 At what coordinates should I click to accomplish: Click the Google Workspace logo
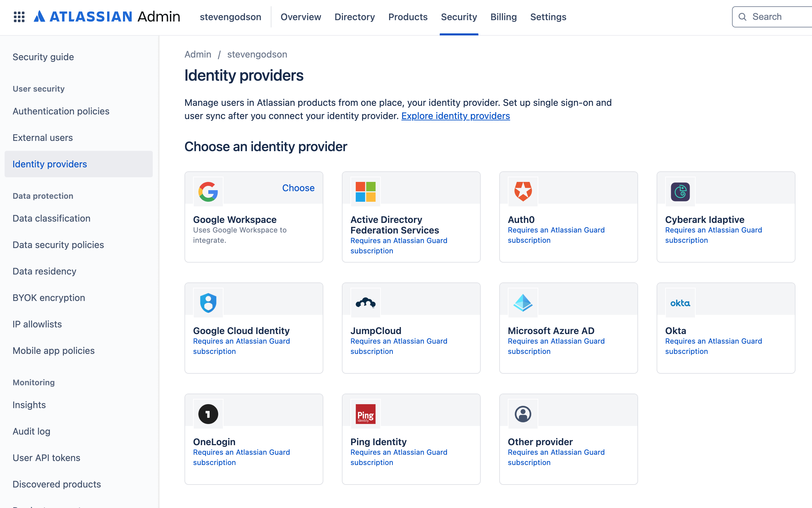click(208, 191)
